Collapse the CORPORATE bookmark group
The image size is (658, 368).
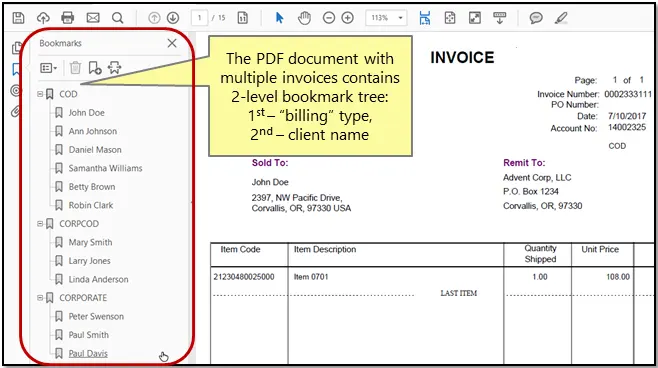click(x=40, y=298)
